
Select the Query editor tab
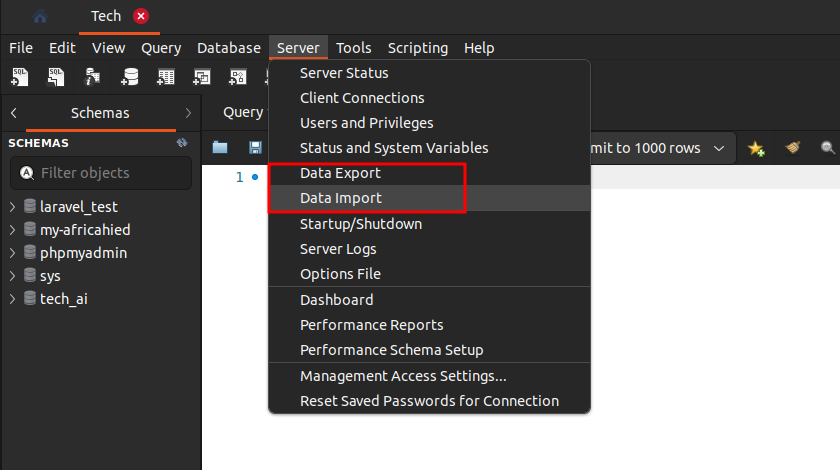pyautogui.click(x=243, y=113)
